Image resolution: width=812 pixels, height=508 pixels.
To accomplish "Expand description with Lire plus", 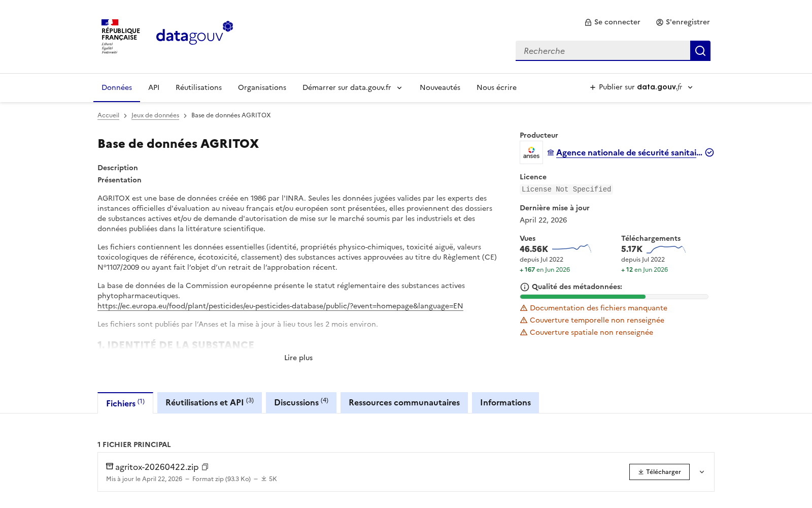I will [298, 358].
